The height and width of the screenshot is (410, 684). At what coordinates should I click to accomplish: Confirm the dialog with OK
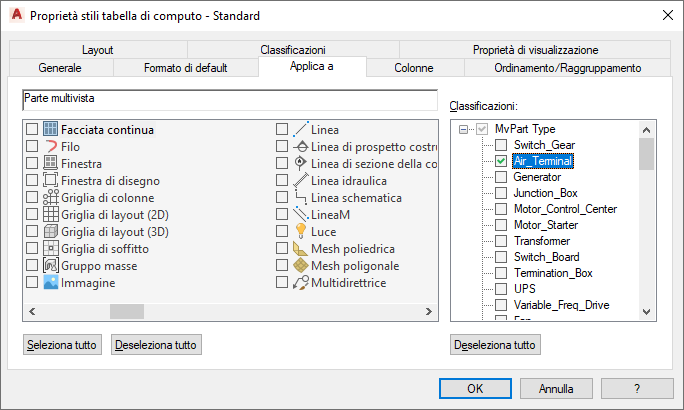(476, 388)
